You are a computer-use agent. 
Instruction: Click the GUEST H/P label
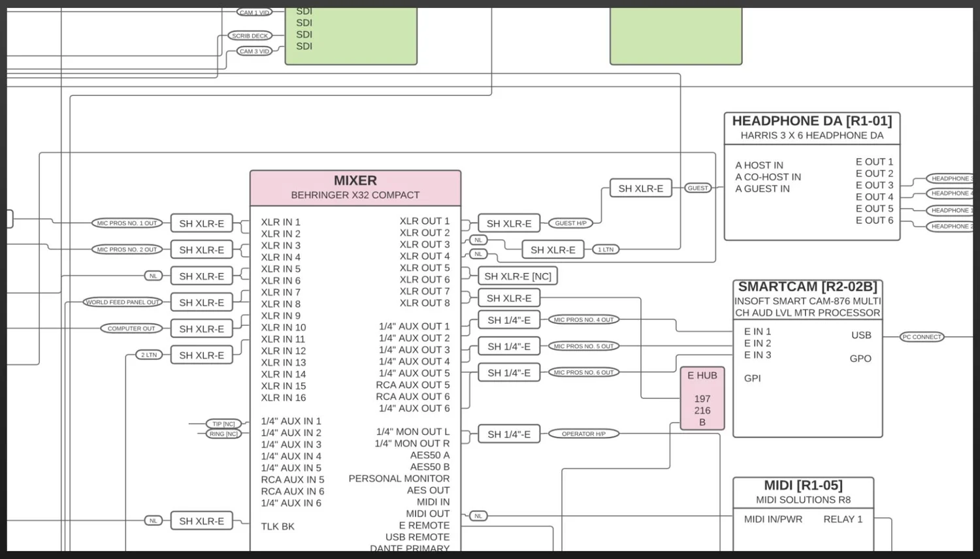[x=570, y=223]
